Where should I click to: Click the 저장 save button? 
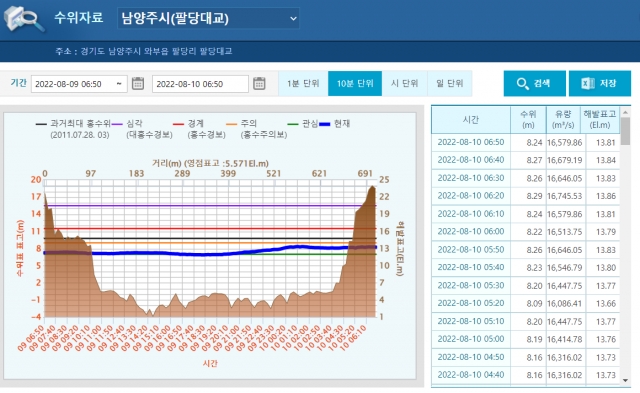[600, 84]
